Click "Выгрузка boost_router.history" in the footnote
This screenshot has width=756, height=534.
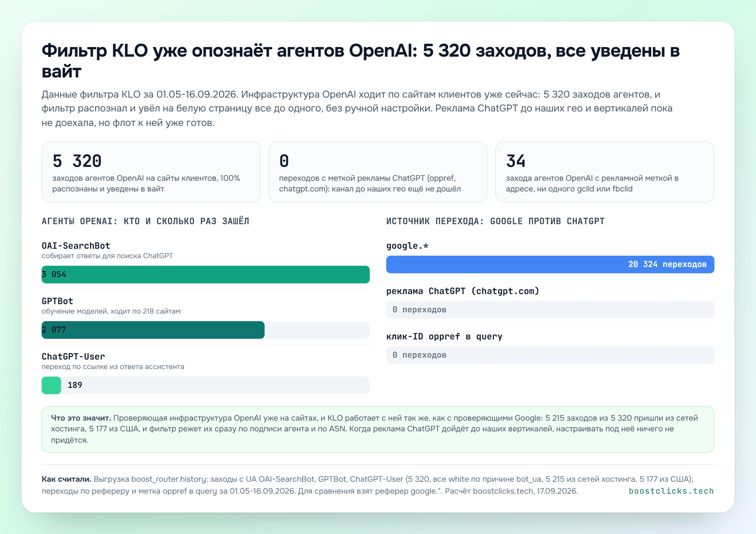tap(151, 479)
